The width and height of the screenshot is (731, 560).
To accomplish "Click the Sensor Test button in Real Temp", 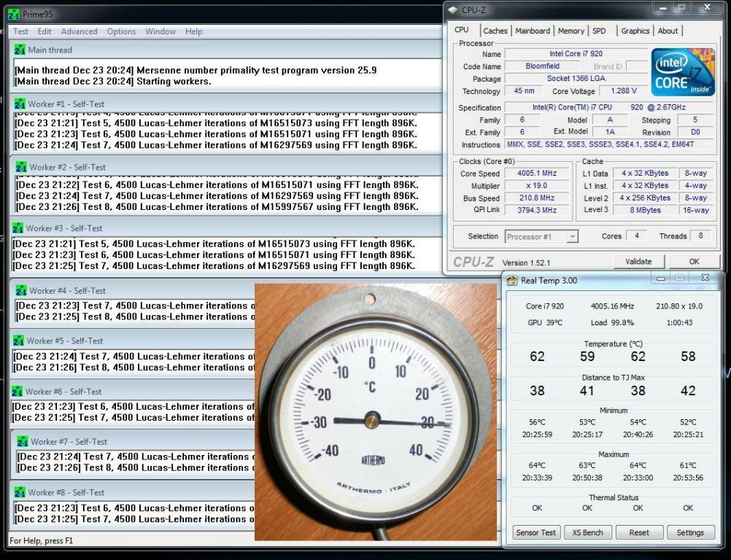I will click(535, 532).
